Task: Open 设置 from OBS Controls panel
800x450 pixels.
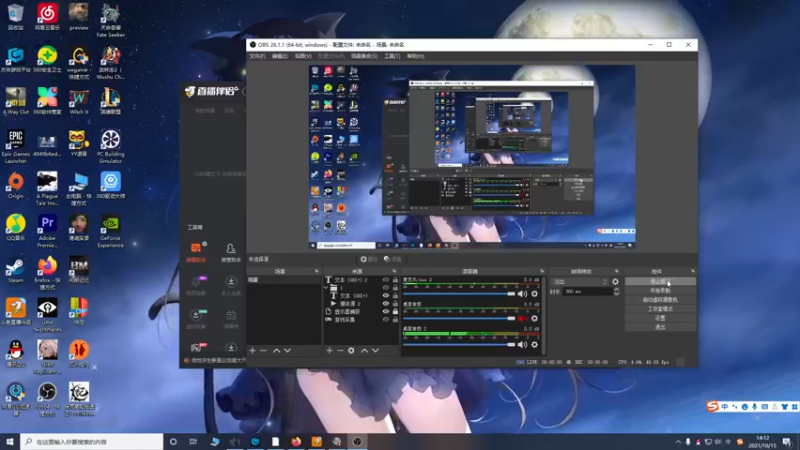Action: coord(660,318)
